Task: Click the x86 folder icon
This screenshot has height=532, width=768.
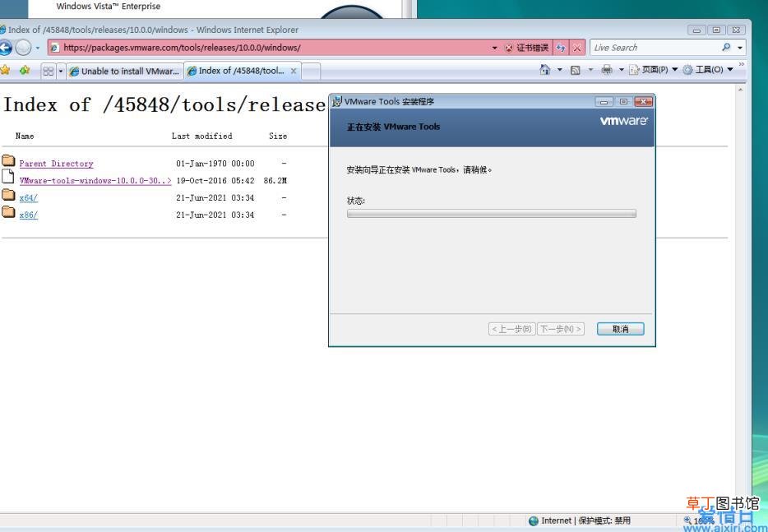Action: (x=8, y=211)
